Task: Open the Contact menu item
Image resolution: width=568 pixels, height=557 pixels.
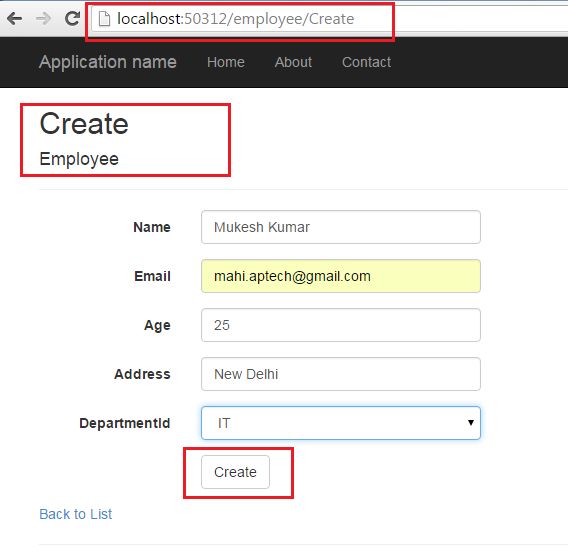Action: tap(366, 62)
